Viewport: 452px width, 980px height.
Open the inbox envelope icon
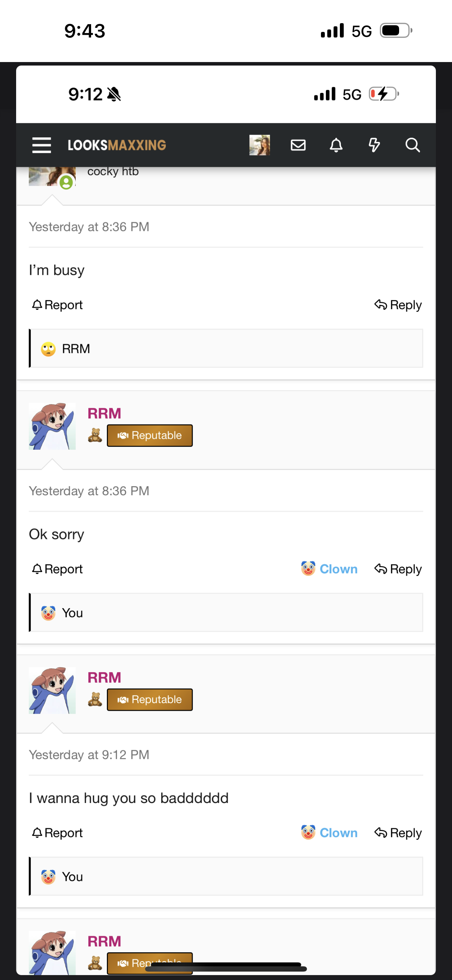click(298, 145)
